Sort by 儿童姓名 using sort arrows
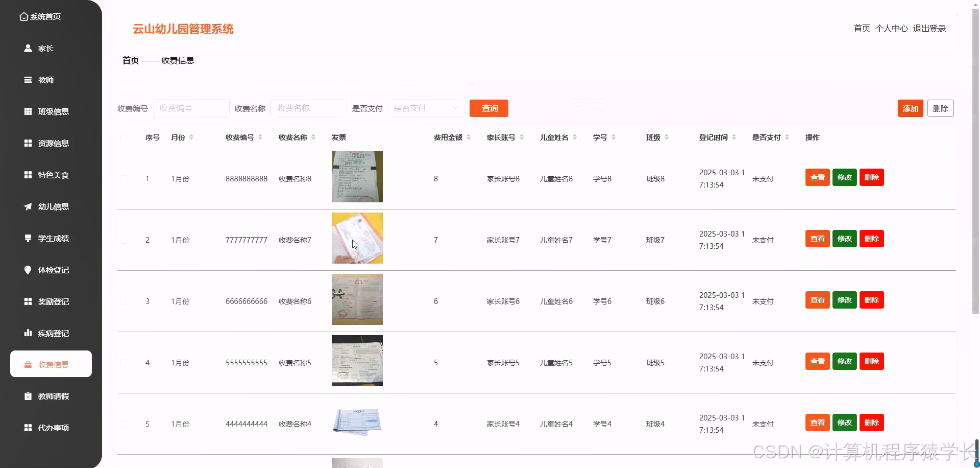This screenshot has width=980, height=468. (575, 137)
